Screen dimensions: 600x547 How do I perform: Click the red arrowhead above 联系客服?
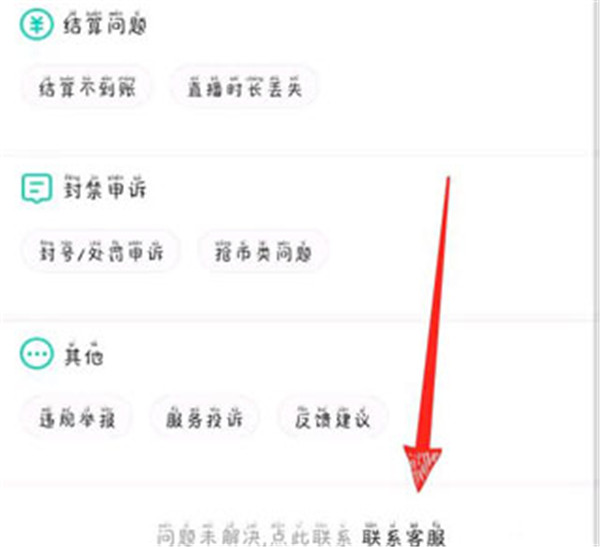coord(422,469)
